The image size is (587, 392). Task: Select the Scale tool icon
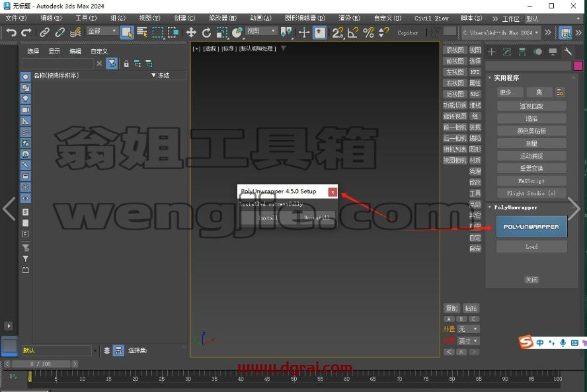click(x=222, y=32)
